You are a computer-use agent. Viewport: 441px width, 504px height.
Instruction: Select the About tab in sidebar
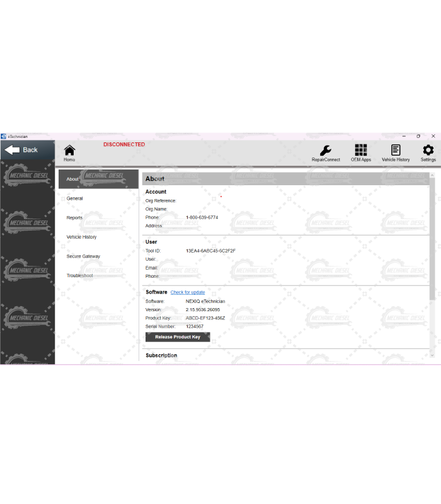[73, 179]
